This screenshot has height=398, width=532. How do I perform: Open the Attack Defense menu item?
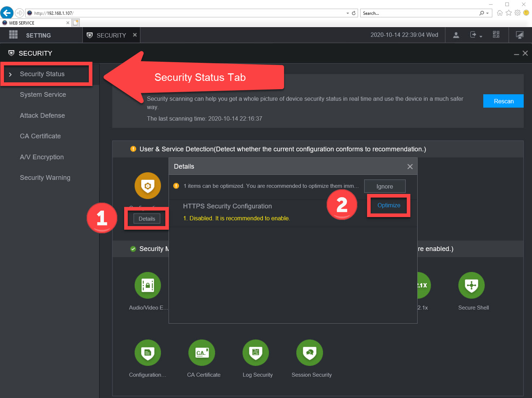pos(42,116)
